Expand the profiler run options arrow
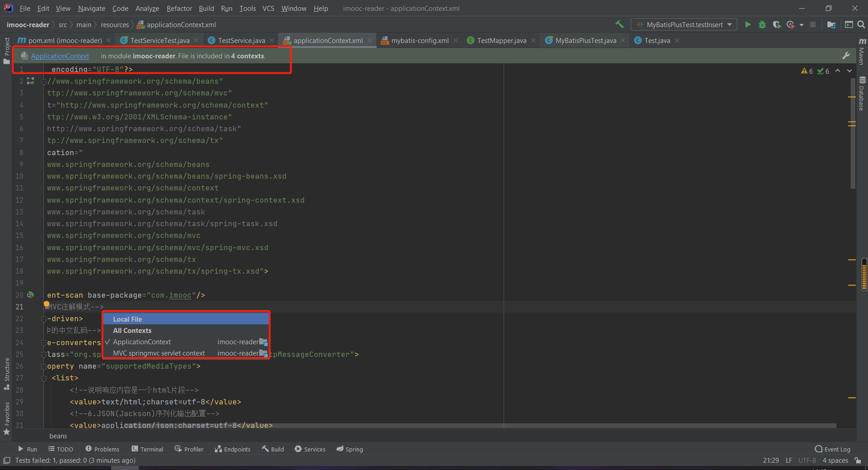Image resolution: width=868 pixels, height=470 pixels. point(802,25)
